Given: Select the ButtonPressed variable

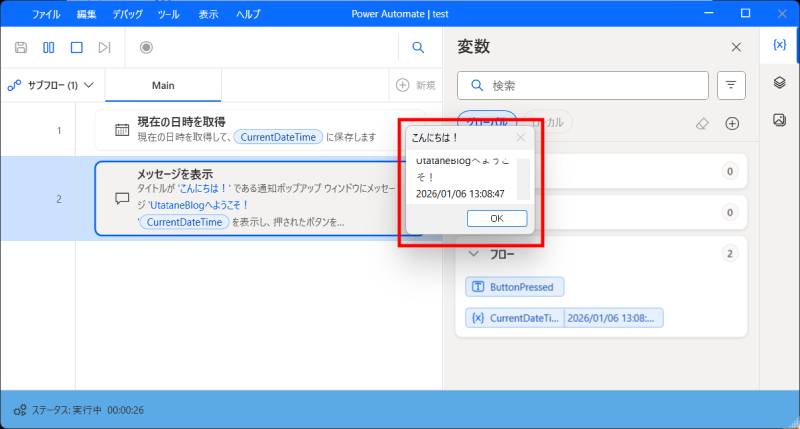Looking at the screenshot, I should [x=515, y=287].
